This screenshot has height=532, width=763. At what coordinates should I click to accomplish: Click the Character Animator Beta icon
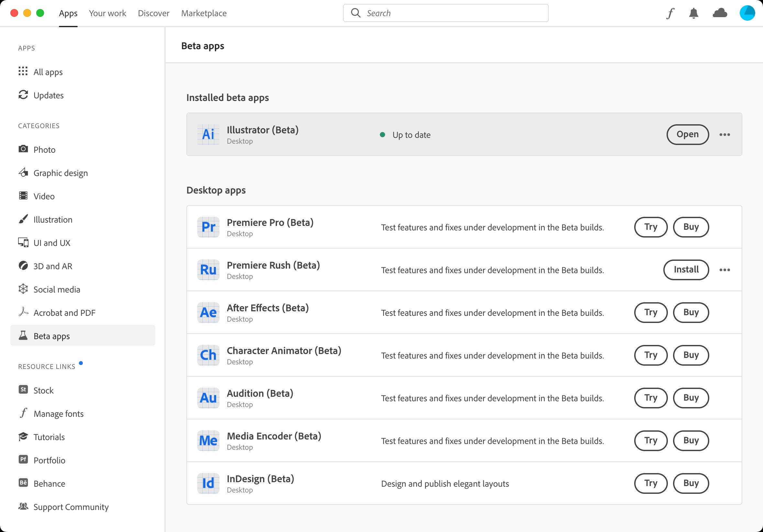tap(207, 355)
